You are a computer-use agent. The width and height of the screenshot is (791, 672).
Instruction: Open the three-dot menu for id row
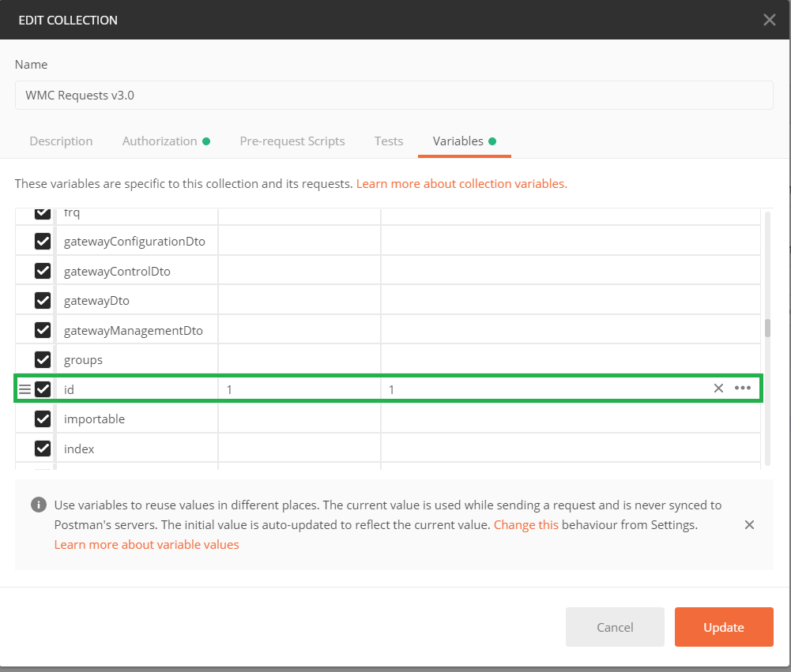[743, 388]
